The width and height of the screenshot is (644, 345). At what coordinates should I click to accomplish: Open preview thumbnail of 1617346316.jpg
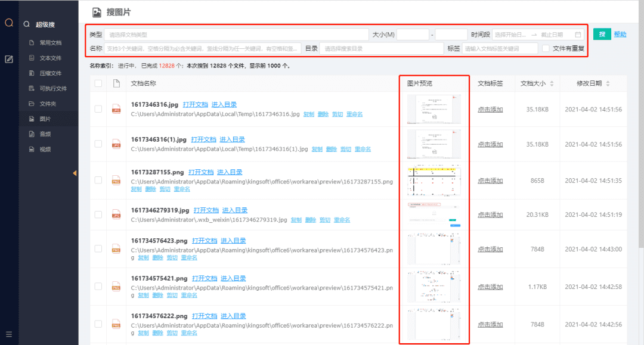tap(434, 109)
